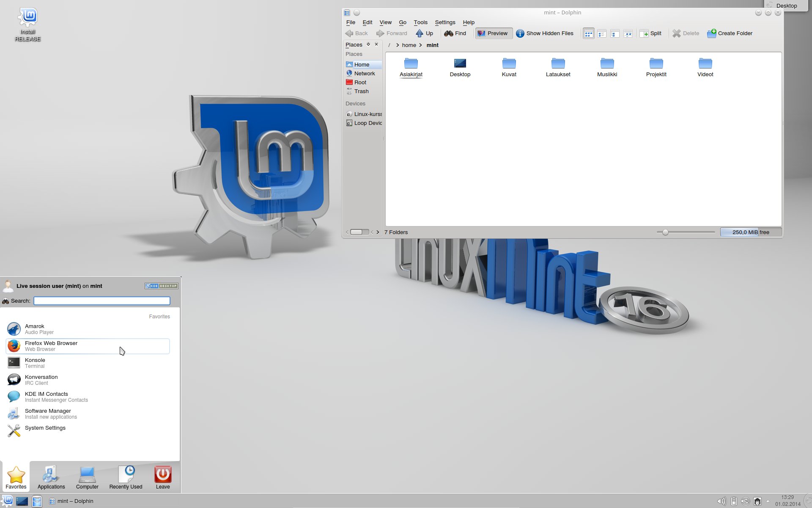Open the File menu

351,22
